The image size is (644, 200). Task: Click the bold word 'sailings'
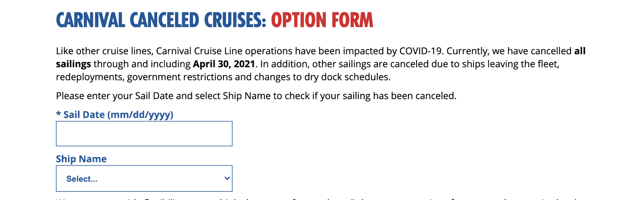(74, 64)
